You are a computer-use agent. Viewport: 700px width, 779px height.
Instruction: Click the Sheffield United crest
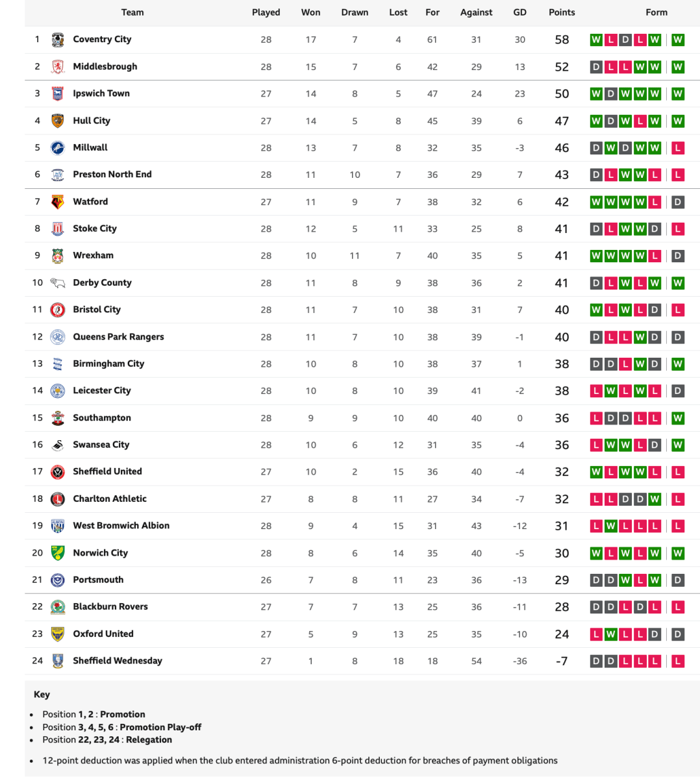click(58, 472)
